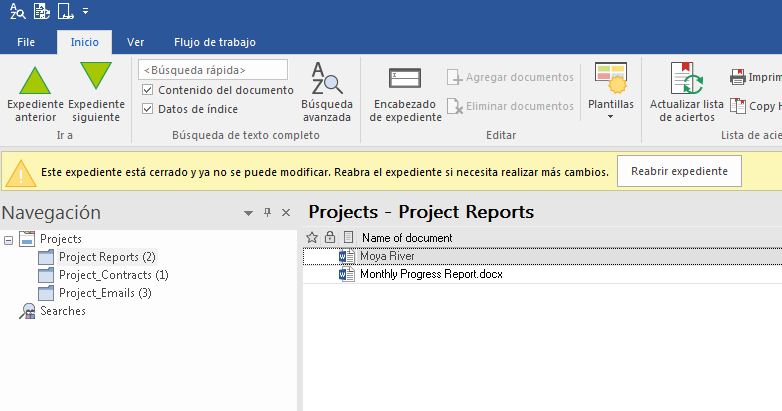782x411 pixels.
Task: Open the Flujo de trabajo tab
Action: coord(215,42)
